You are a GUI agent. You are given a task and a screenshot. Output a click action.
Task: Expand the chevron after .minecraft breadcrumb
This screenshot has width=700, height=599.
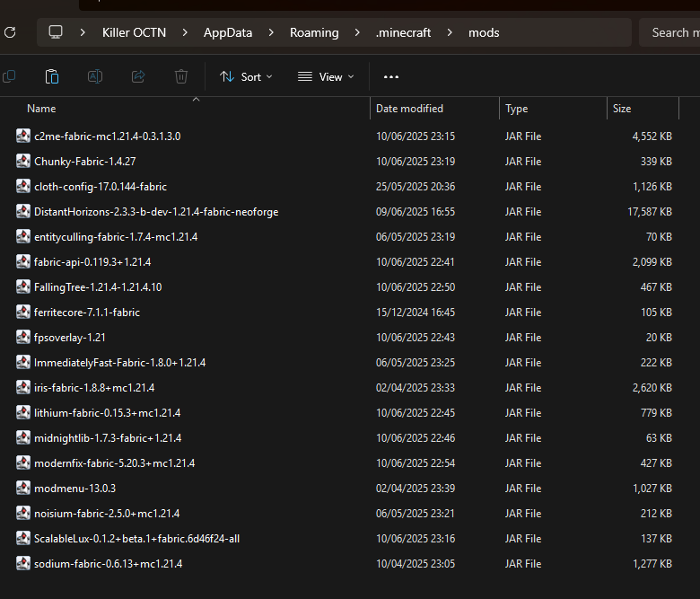pyautogui.click(x=450, y=32)
